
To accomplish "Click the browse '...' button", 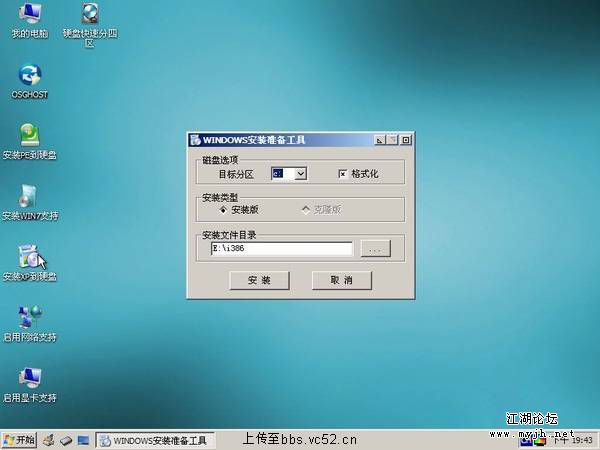I will point(376,249).
